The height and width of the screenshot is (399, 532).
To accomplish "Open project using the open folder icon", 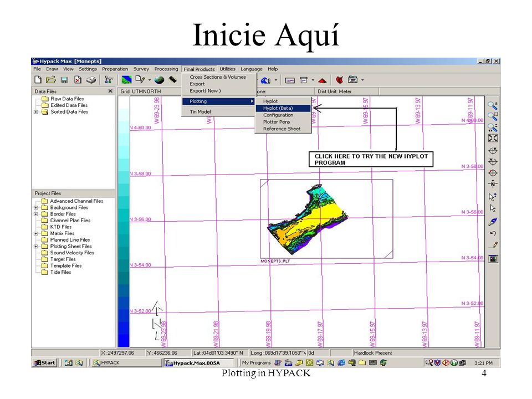I will [51, 80].
